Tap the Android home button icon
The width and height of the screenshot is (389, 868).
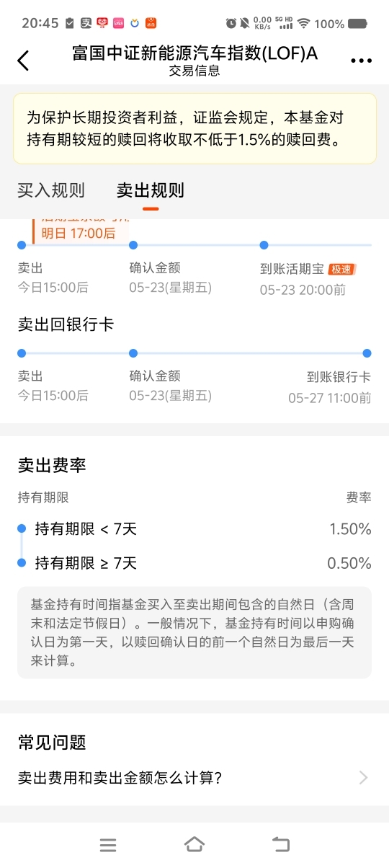coord(194,845)
